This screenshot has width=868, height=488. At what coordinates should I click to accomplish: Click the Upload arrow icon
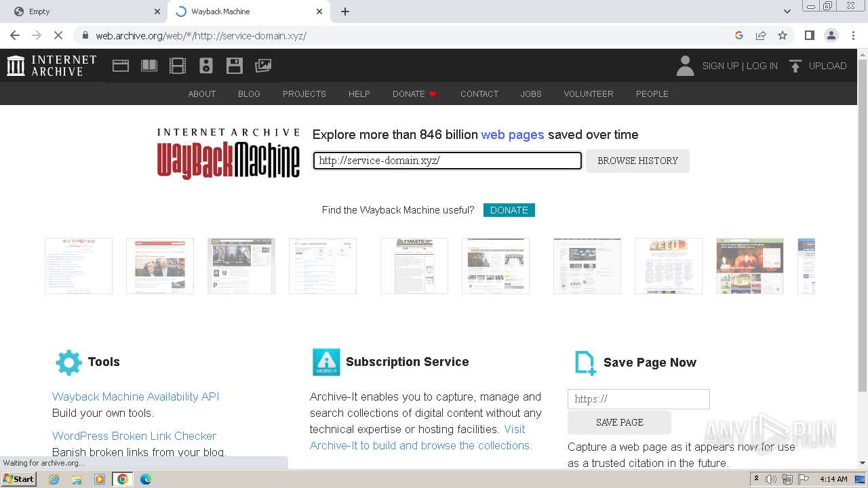pos(795,66)
